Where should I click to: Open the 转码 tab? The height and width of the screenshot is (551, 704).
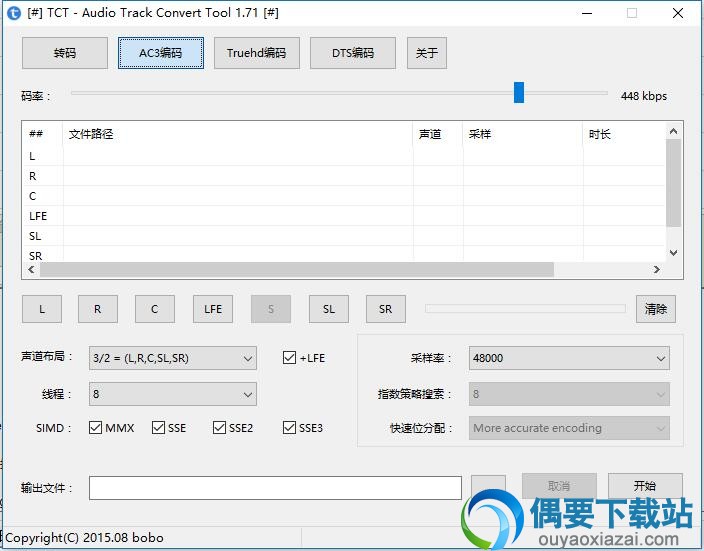coord(65,53)
